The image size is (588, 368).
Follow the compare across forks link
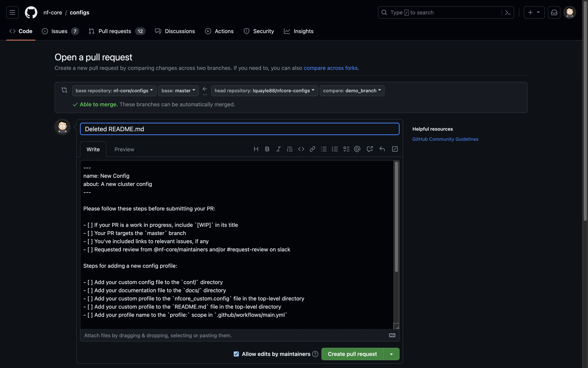click(x=330, y=68)
